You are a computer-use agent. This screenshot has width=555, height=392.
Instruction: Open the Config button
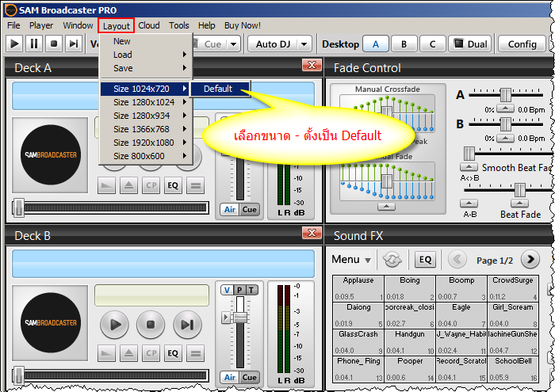point(522,44)
